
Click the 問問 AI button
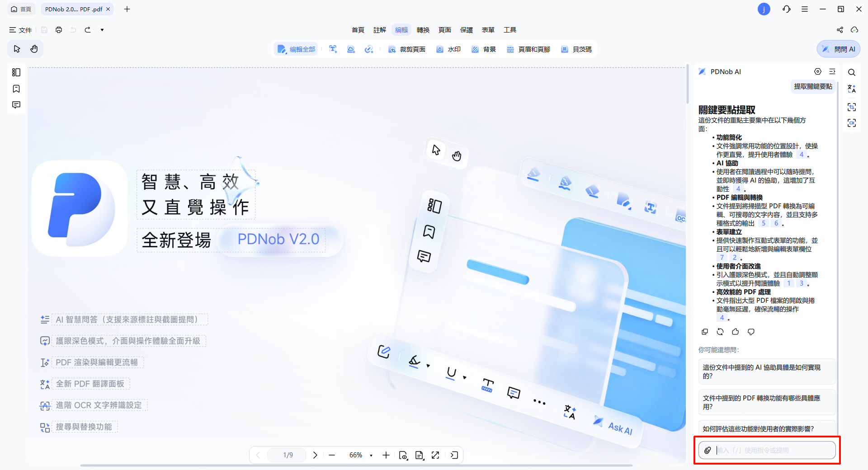click(839, 49)
